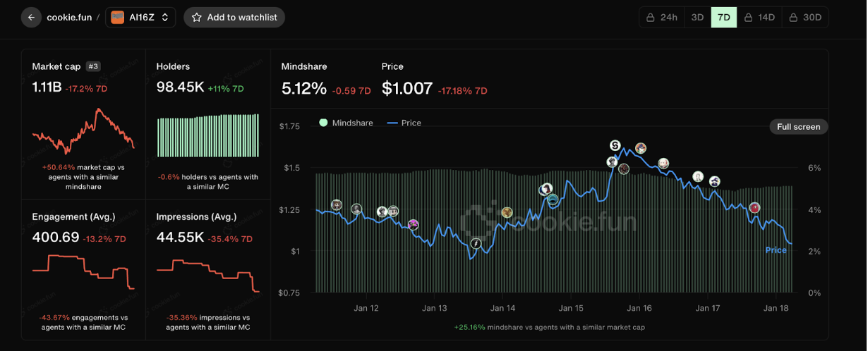Image resolution: width=868 pixels, height=351 pixels.
Task: Click the pink avatar marker near Jan 13
Action: (x=413, y=225)
